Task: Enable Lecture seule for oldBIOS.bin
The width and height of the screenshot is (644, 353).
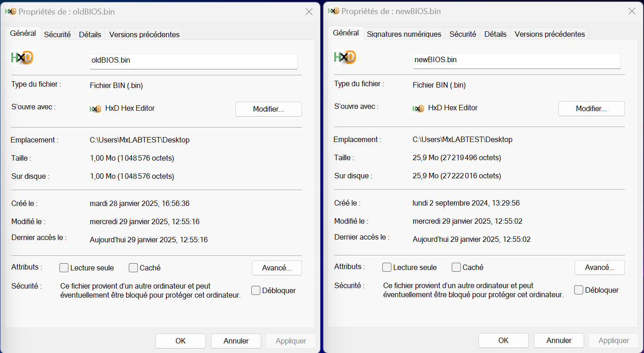Action: pos(64,268)
